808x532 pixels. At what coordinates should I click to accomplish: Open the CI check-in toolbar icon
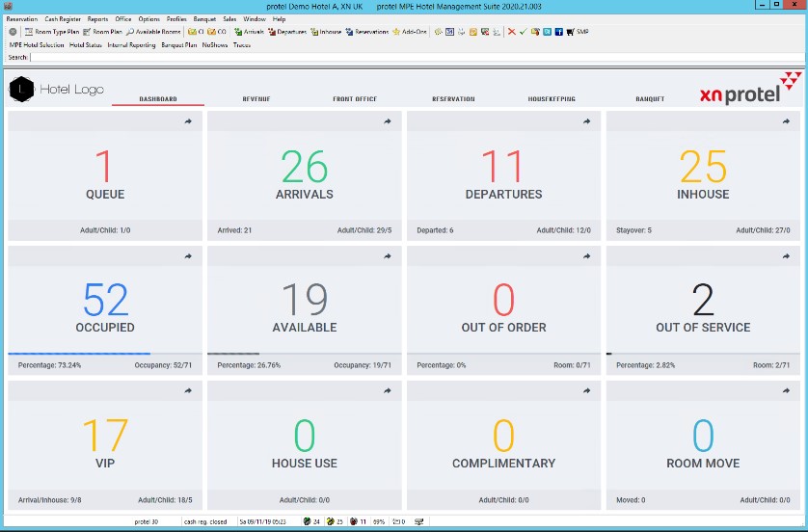[x=193, y=32]
